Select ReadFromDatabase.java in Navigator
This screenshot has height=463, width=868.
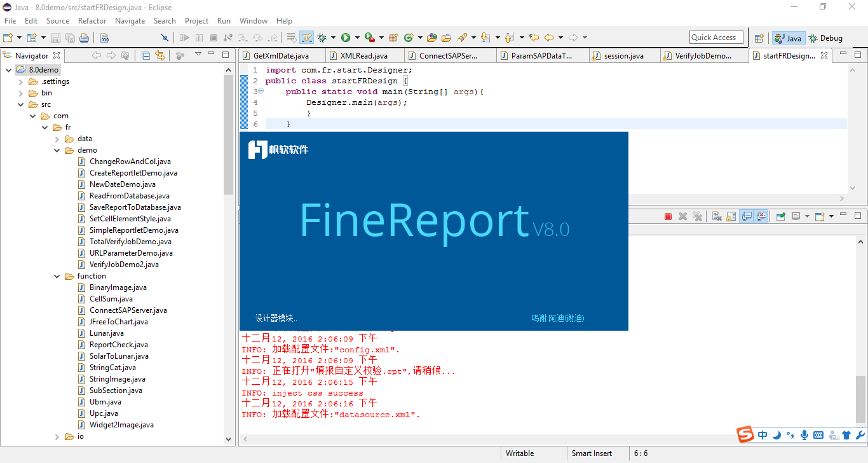pyautogui.click(x=130, y=196)
